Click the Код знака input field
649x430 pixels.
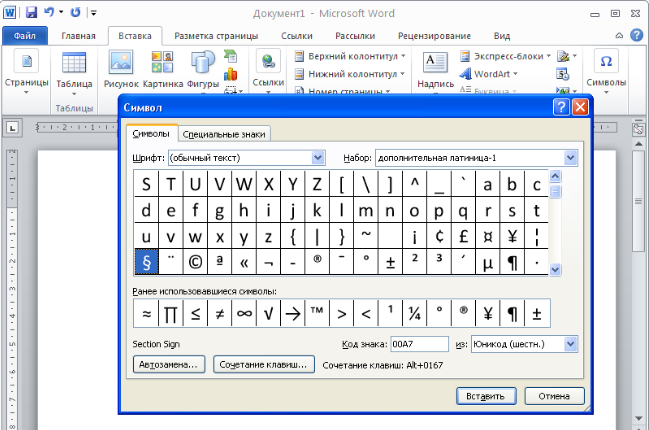[x=419, y=344]
